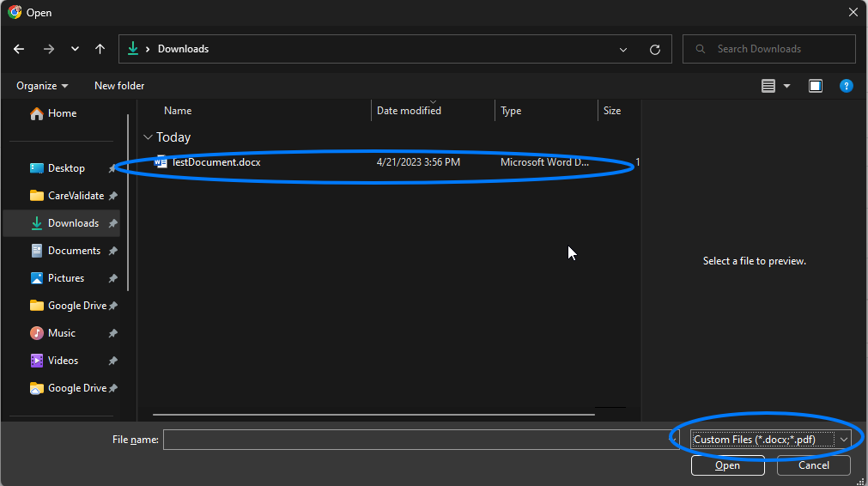The height and width of the screenshot is (486, 868).
Task: Click the pin icon next to Music
Action: click(x=113, y=333)
